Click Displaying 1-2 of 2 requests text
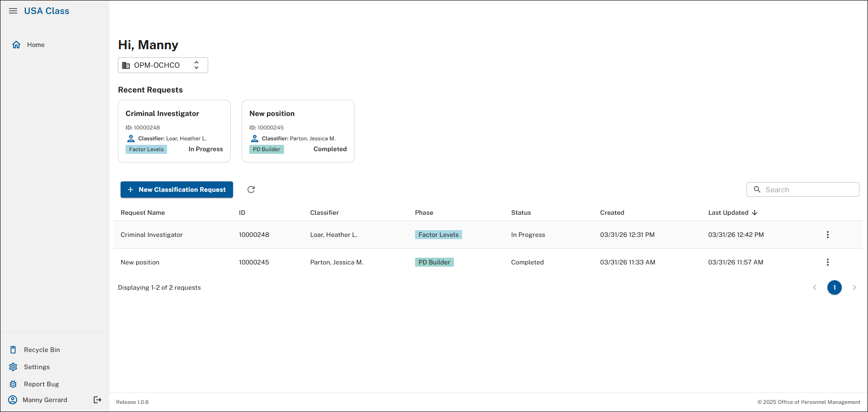Viewport: 868px width, 412px height. click(x=159, y=287)
